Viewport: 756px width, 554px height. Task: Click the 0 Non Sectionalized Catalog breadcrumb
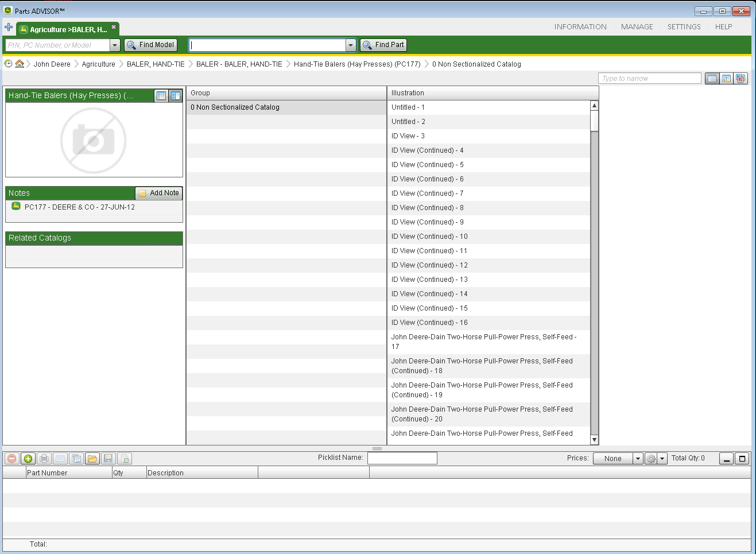click(476, 64)
